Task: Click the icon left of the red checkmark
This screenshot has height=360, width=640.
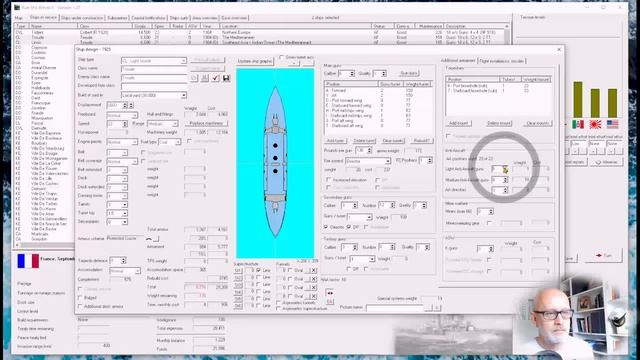Action: click(204, 78)
